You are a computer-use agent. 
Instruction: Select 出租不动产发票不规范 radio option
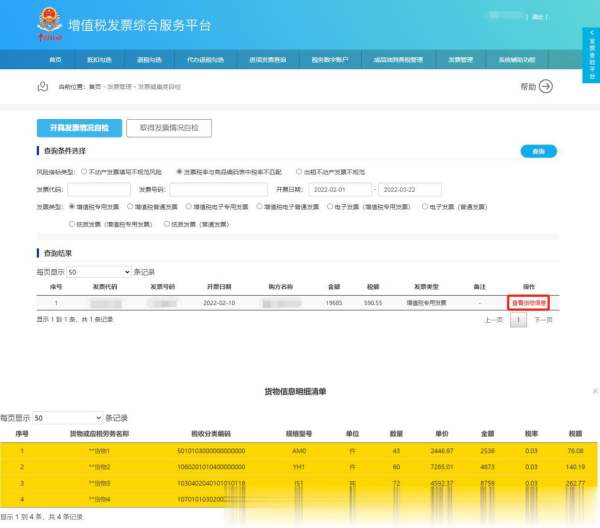pyautogui.click(x=299, y=172)
